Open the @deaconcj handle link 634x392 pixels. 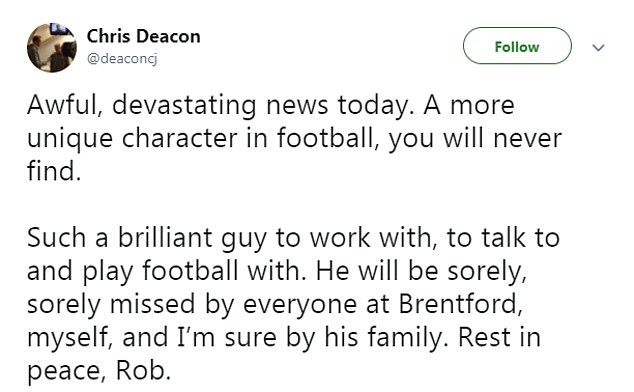tap(122, 59)
